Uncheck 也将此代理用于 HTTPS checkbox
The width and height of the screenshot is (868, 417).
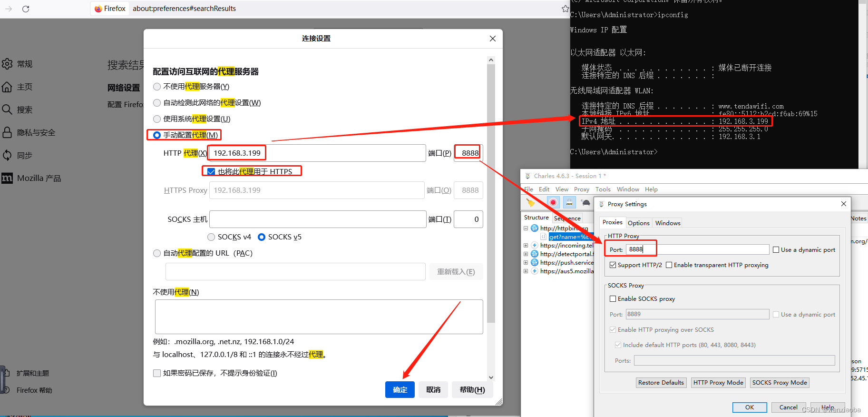(x=211, y=171)
